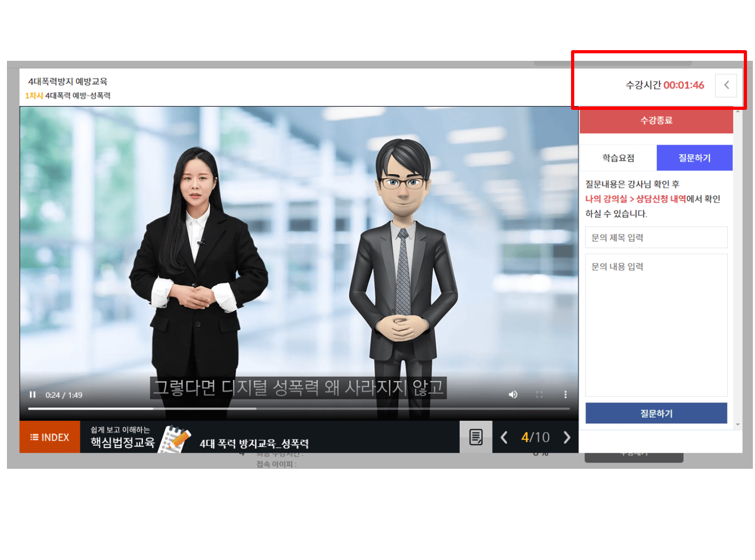Toggle fullscreen video mode
The image size is (755, 560).
tap(539, 395)
